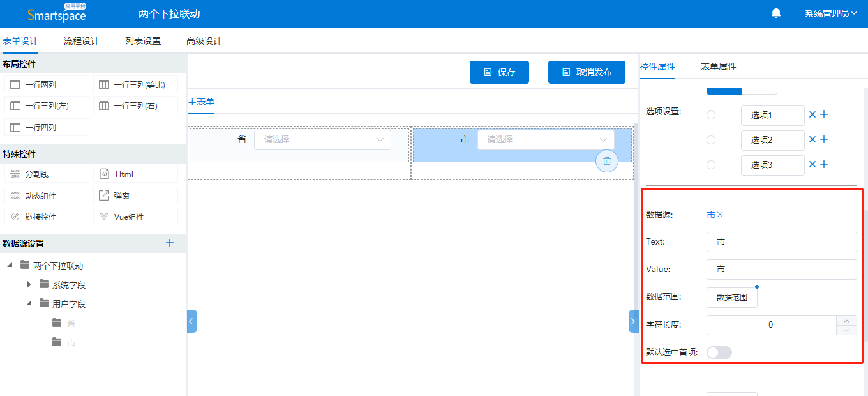
Task: Click the Value input field
Action: point(781,270)
